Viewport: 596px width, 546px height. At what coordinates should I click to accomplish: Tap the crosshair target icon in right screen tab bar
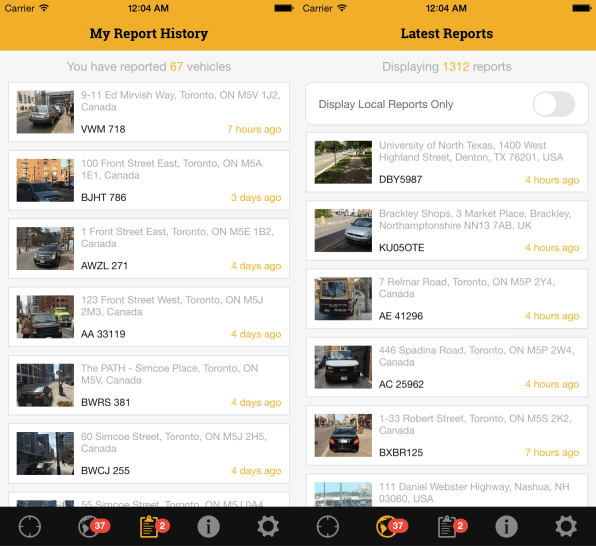pos(328,527)
